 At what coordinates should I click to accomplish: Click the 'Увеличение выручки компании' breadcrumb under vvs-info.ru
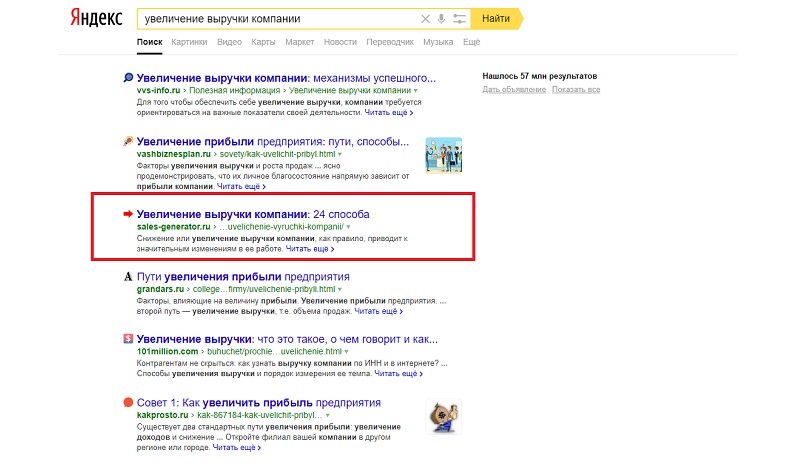[x=350, y=90]
